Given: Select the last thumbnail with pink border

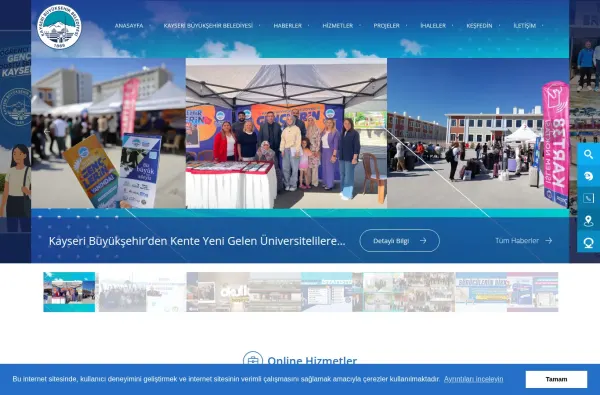Looking at the screenshot, I should (533, 292).
